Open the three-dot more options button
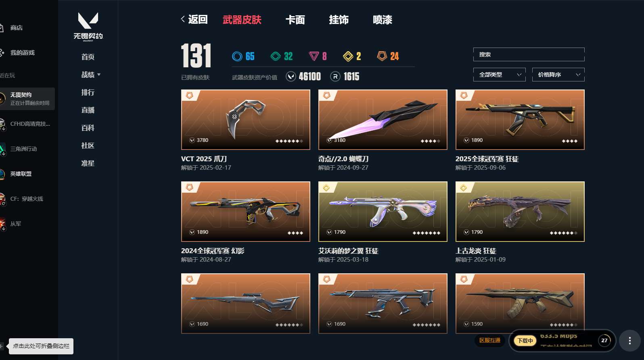The width and height of the screenshot is (644, 360). tap(630, 341)
